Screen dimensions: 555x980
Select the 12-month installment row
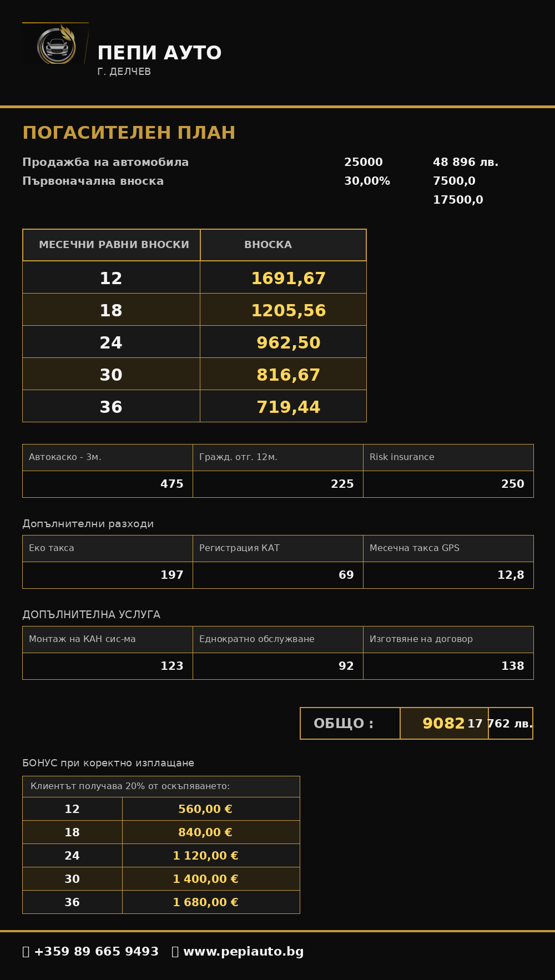coord(194,277)
